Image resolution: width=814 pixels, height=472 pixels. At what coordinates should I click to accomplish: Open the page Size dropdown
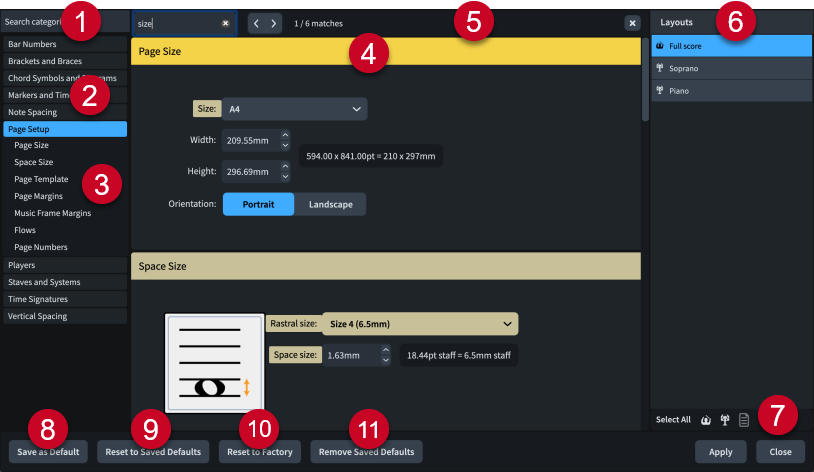click(x=294, y=109)
